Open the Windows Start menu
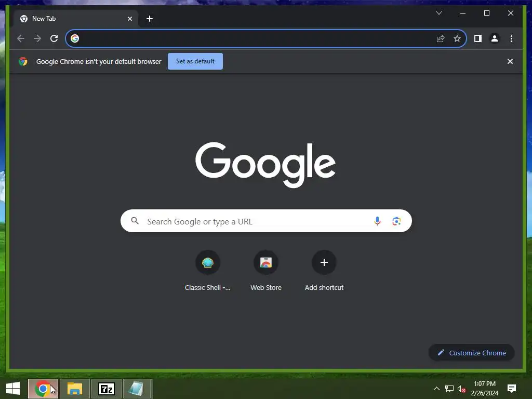Image resolution: width=532 pixels, height=399 pixels. (x=13, y=389)
